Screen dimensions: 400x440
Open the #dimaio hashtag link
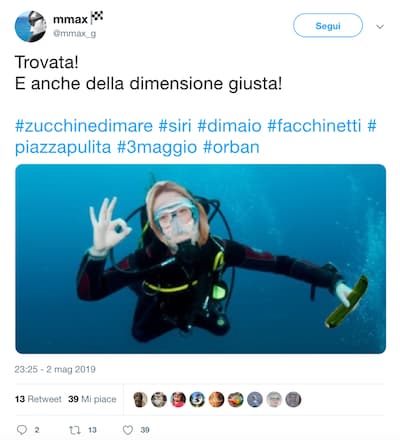229,126
